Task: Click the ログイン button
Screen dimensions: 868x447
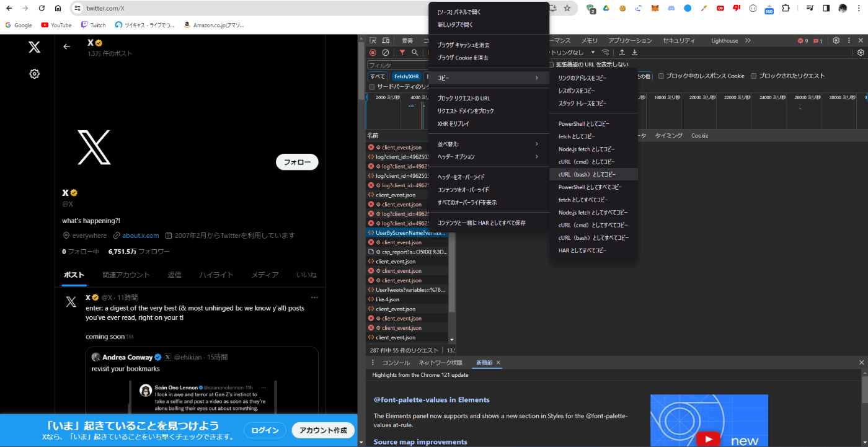Action: pos(265,430)
